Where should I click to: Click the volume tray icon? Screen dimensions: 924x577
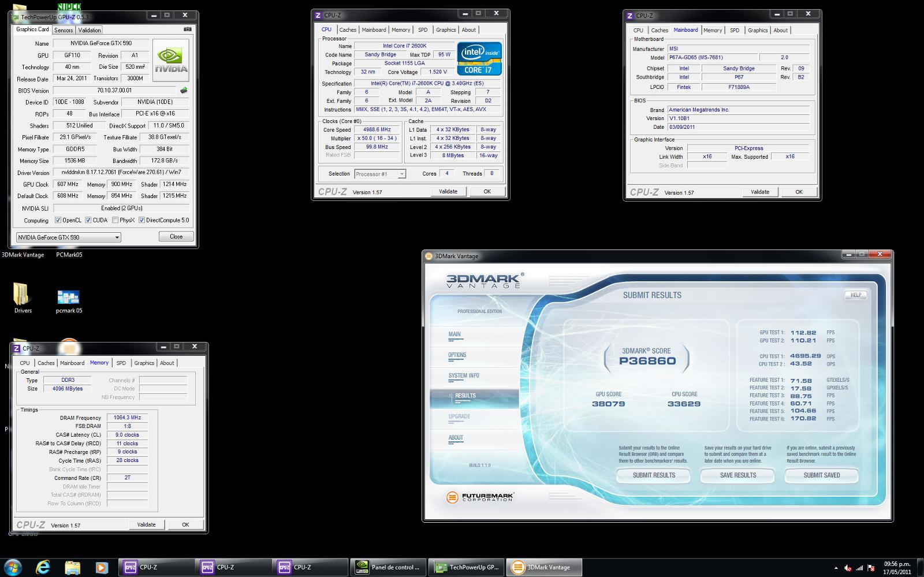[x=848, y=568]
